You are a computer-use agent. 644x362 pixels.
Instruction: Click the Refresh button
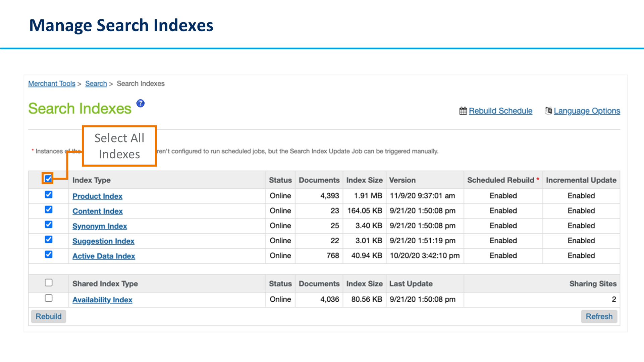click(x=599, y=316)
